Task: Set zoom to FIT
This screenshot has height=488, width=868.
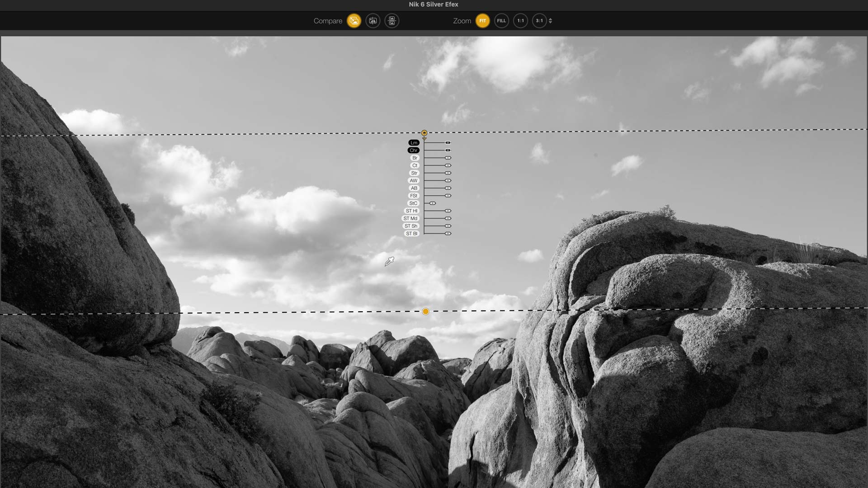Action: (x=483, y=21)
